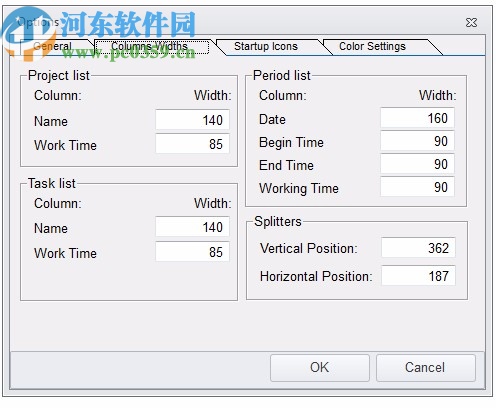The height and width of the screenshot is (408, 496).
Task: Click the 'Horizontal Position:' label
Action: (316, 276)
